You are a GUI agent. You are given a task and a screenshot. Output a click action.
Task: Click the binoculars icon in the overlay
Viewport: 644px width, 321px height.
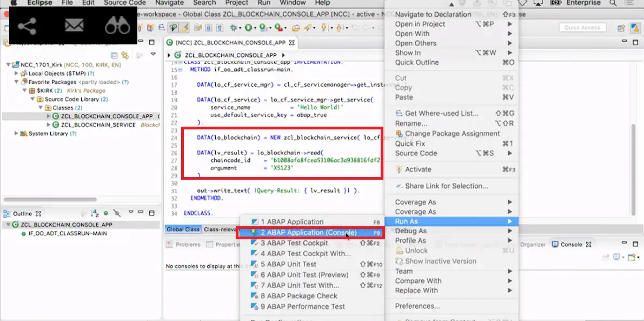coord(117,25)
